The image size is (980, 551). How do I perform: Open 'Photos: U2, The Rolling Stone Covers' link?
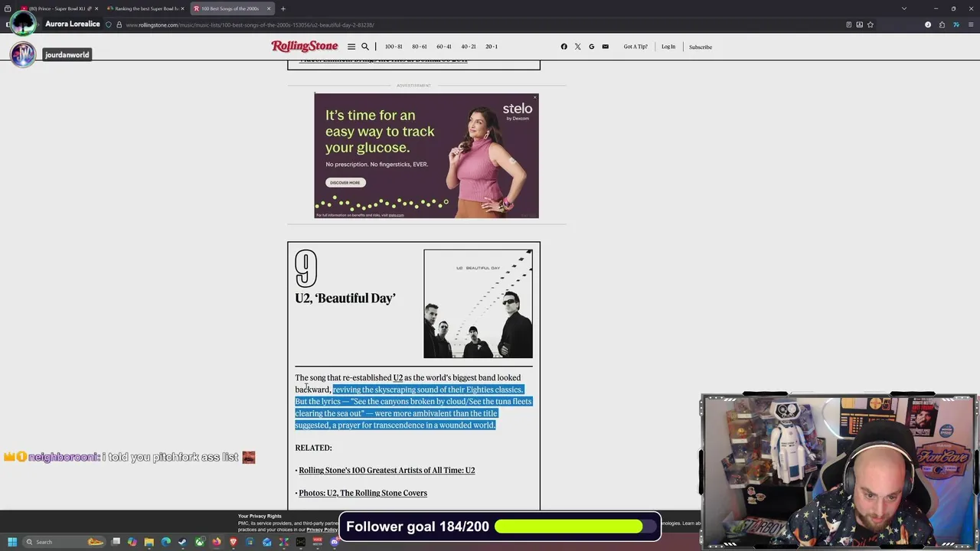(x=363, y=493)
